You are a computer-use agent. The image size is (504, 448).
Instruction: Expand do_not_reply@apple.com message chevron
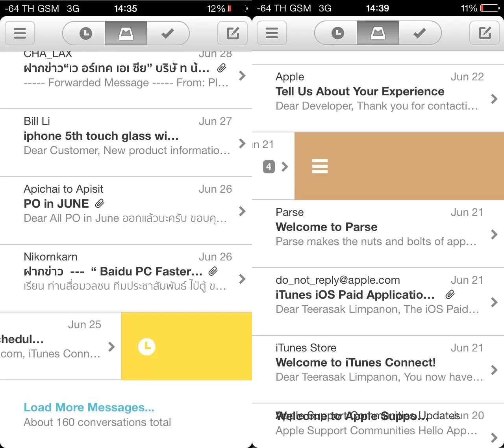(494, 302)
